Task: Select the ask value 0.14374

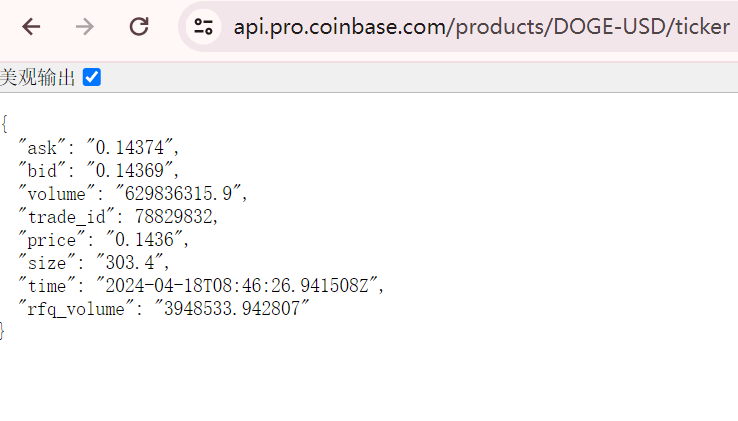Action: tap(129, 147)
